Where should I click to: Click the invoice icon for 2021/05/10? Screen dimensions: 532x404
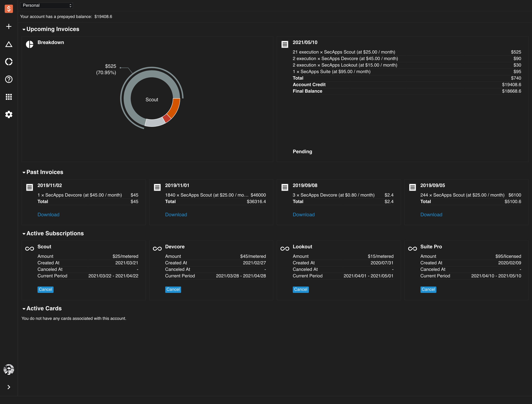click(x=284, y=44)
